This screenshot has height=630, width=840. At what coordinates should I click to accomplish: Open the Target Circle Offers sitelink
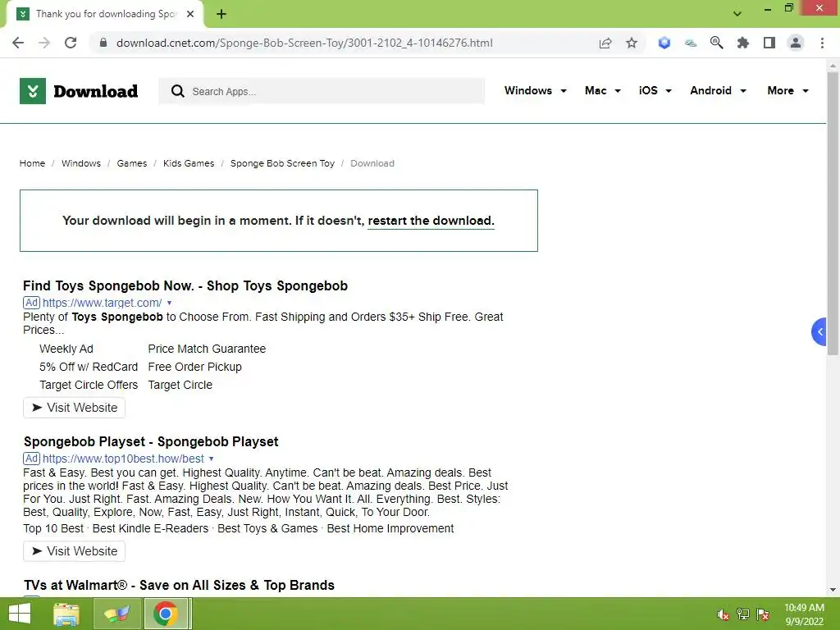pos(89,386)
